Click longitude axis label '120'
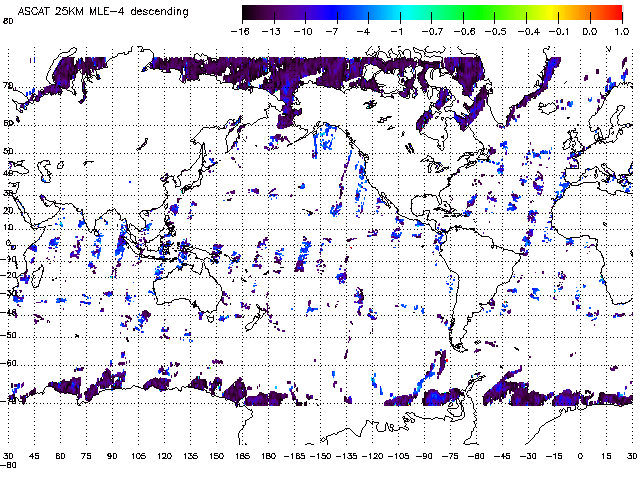Screen dimensions: 640x480 [164, 456]
